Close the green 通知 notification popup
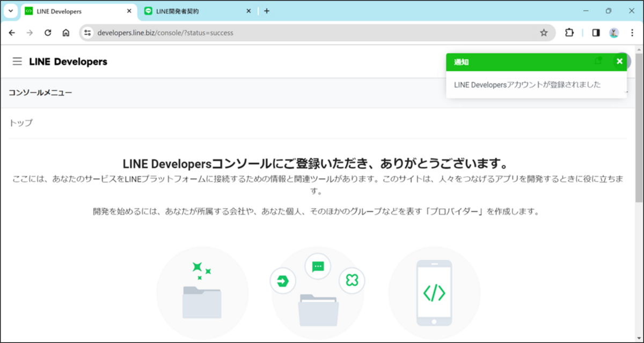The width and height of the screenshot is (644, 343). 619,61
